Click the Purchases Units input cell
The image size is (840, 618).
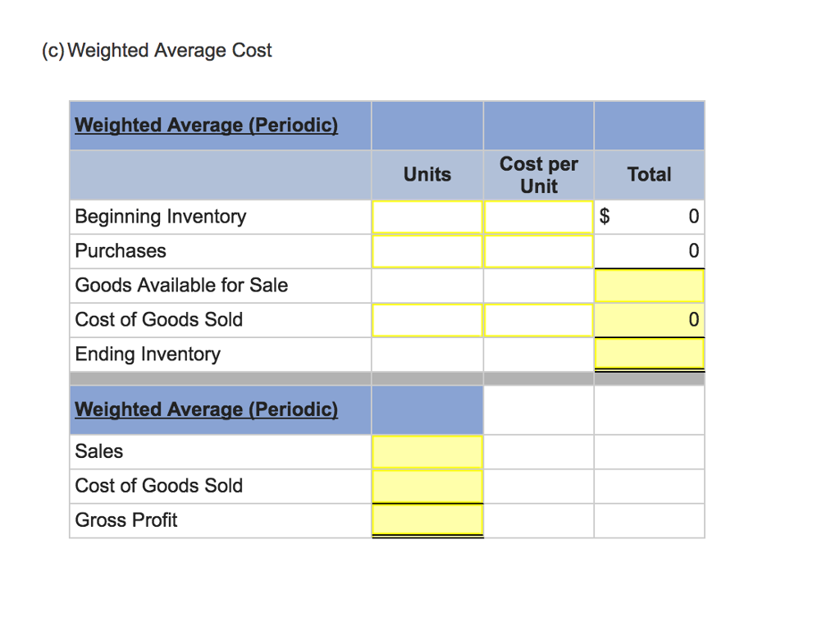427,250
